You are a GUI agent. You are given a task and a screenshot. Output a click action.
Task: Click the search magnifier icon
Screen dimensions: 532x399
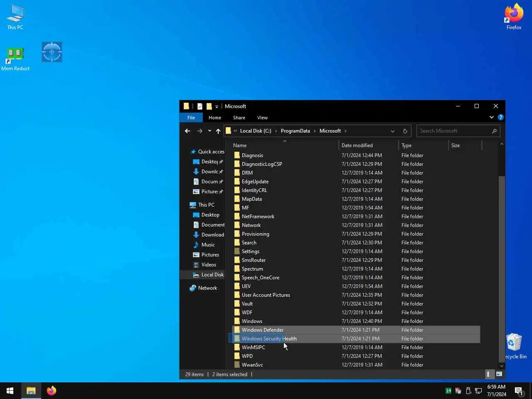[x=494, y=131]
